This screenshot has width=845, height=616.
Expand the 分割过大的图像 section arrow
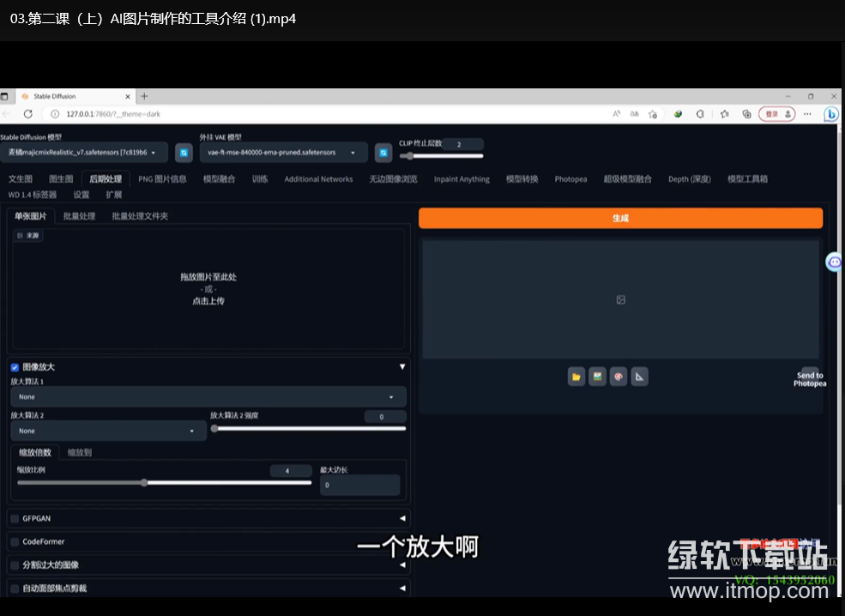coord(402,565)
